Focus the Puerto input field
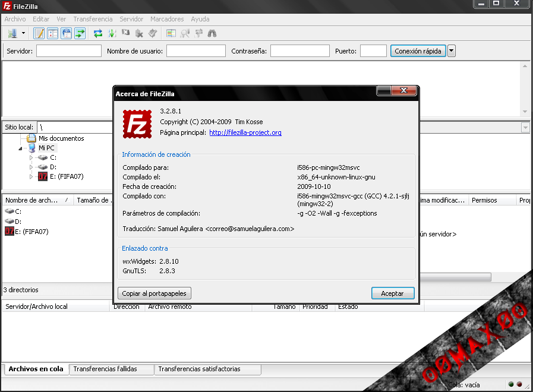 coord(373,51)
